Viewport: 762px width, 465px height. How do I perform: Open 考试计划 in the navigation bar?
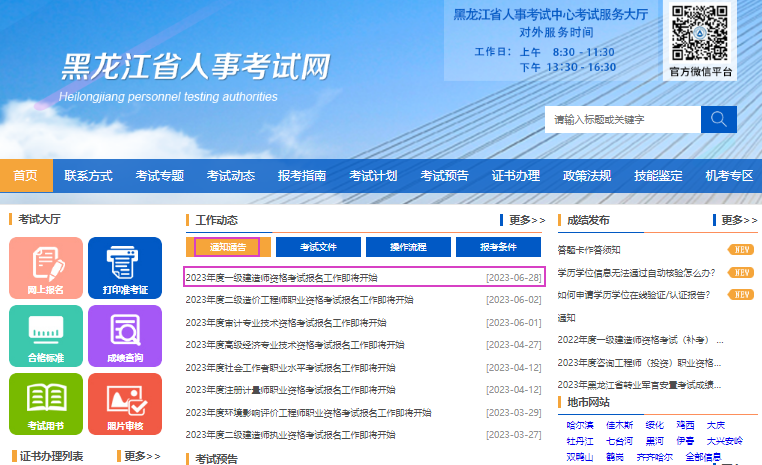(373, 176)
